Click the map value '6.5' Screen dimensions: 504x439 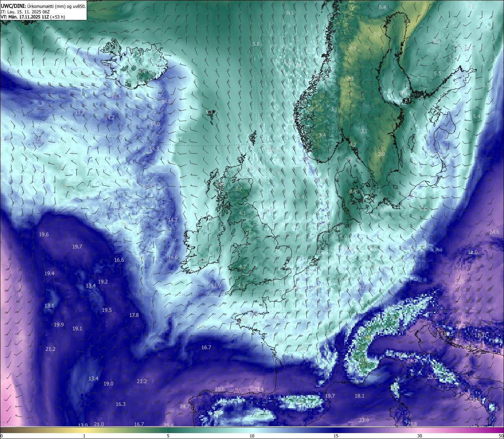pyautogui.click(x=486, y=85)
